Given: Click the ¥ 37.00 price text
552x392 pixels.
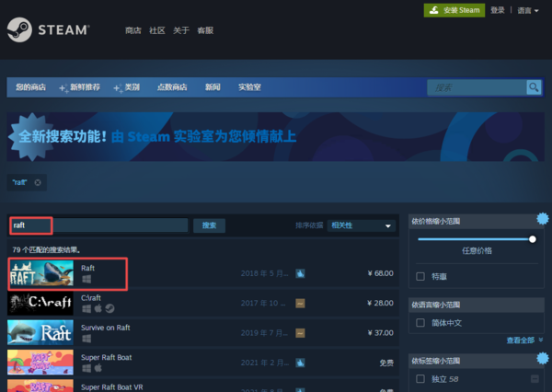Looking at the screenshot, I should (x=380, y=333).
